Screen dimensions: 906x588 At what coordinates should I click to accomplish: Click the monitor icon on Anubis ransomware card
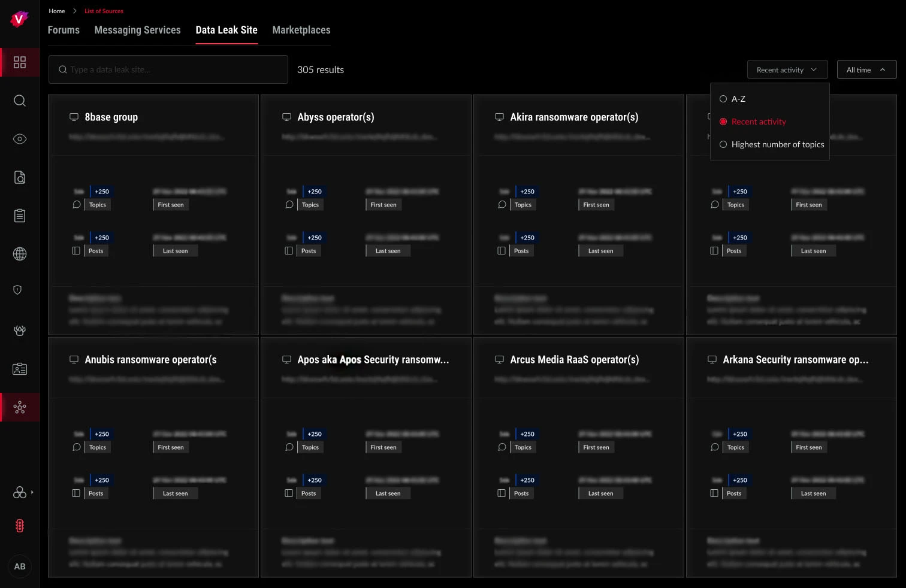[74, 360]
